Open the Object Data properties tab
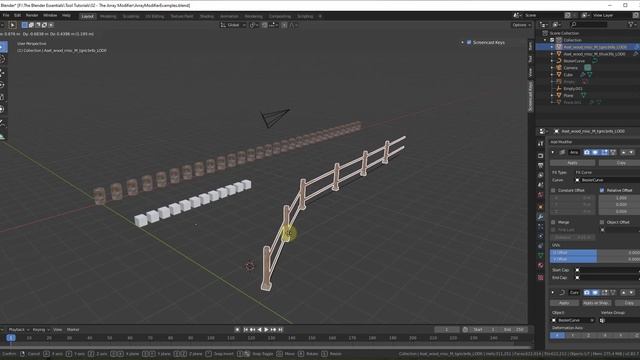 [540, 256]
